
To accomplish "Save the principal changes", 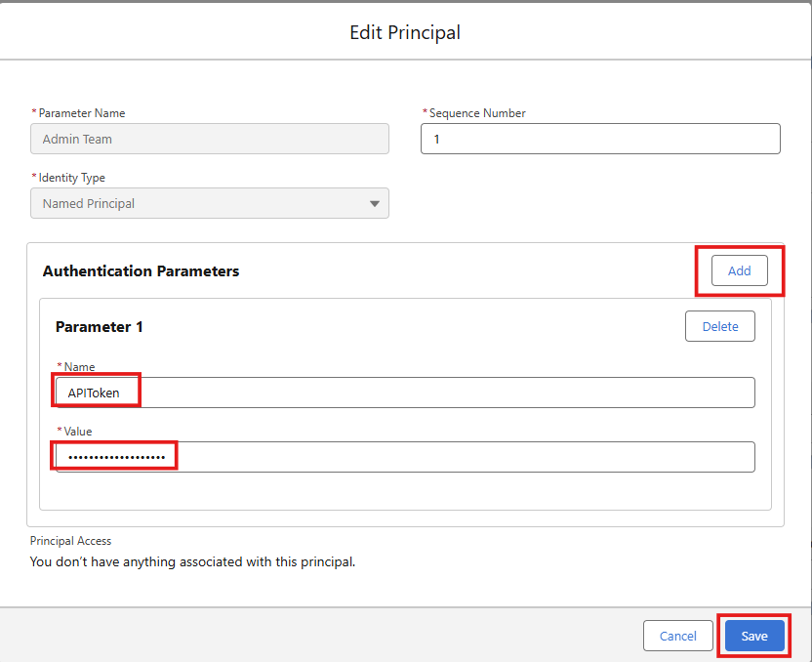I will pos(754,636).
